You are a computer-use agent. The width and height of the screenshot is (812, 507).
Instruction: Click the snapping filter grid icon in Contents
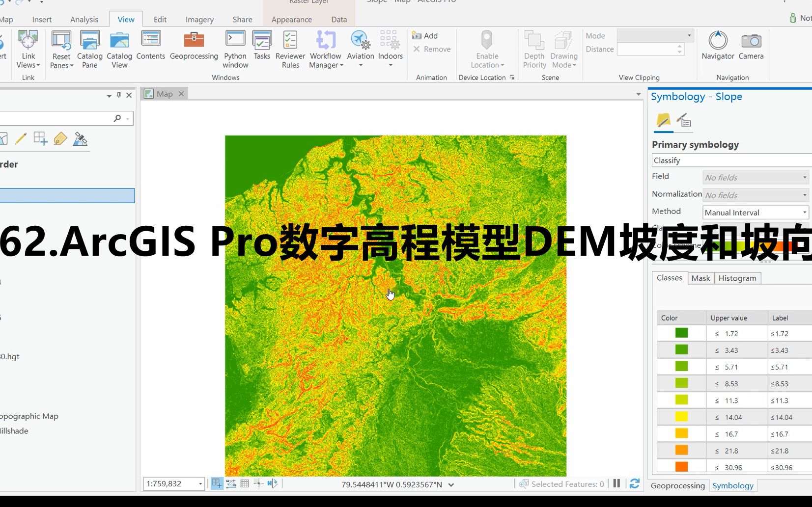tap(40, 139)
